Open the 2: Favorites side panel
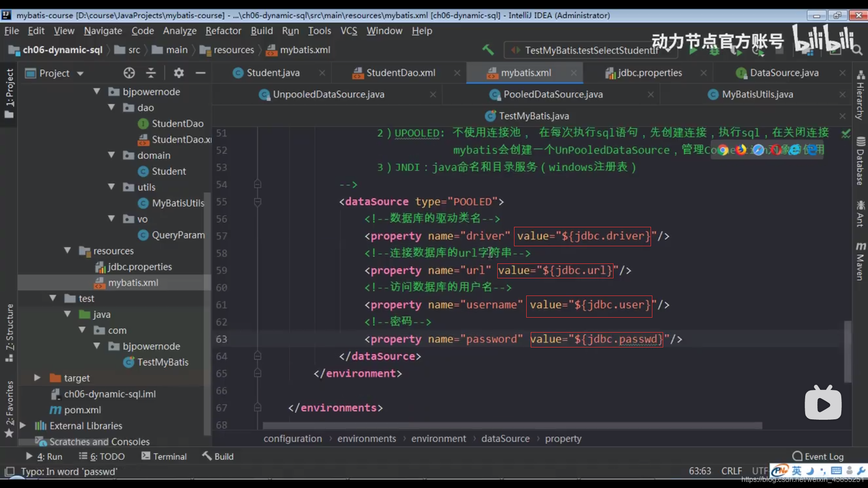 click(9, 409)
